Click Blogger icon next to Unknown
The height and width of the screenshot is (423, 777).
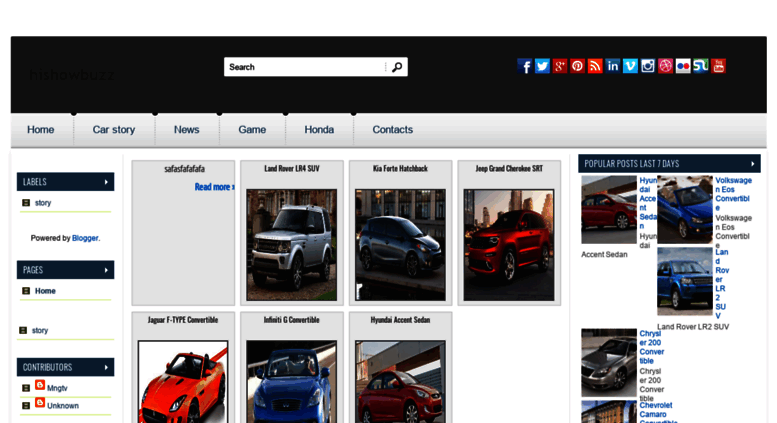point(40,403)
